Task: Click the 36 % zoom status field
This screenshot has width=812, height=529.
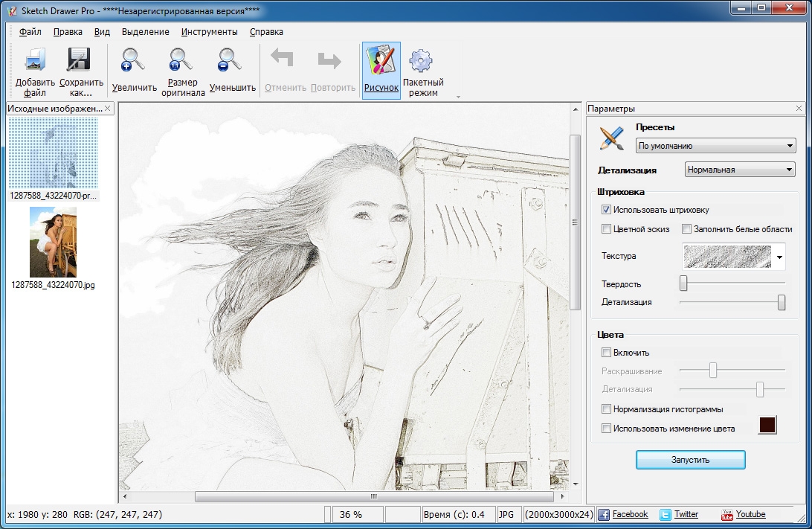Action: pos(358,515)
